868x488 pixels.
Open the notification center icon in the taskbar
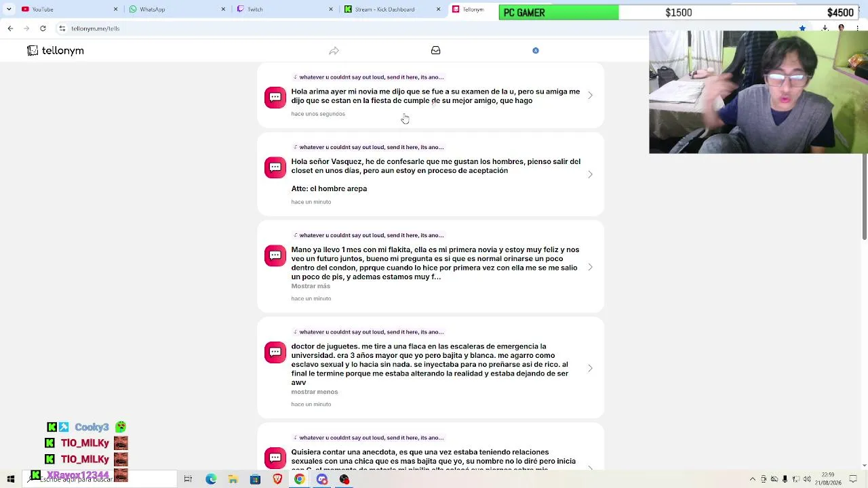[853, 479]
